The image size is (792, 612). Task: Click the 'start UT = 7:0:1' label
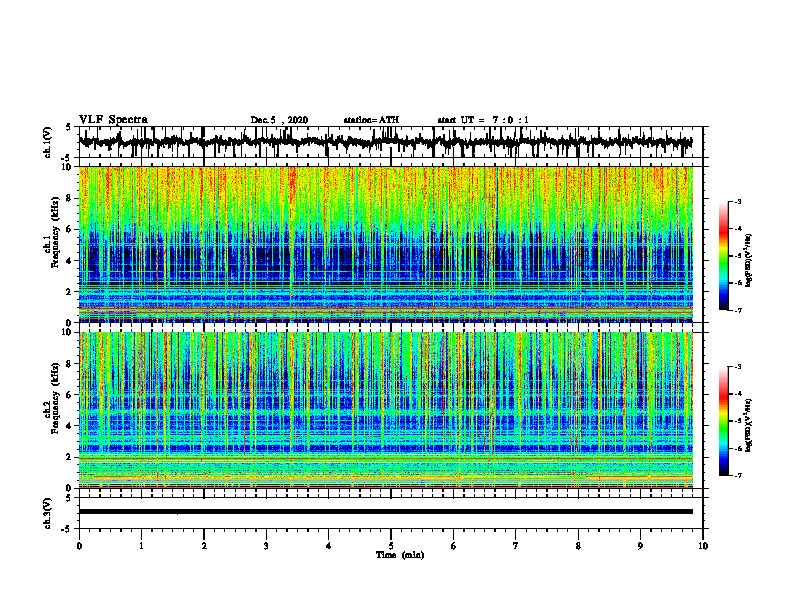483,120
